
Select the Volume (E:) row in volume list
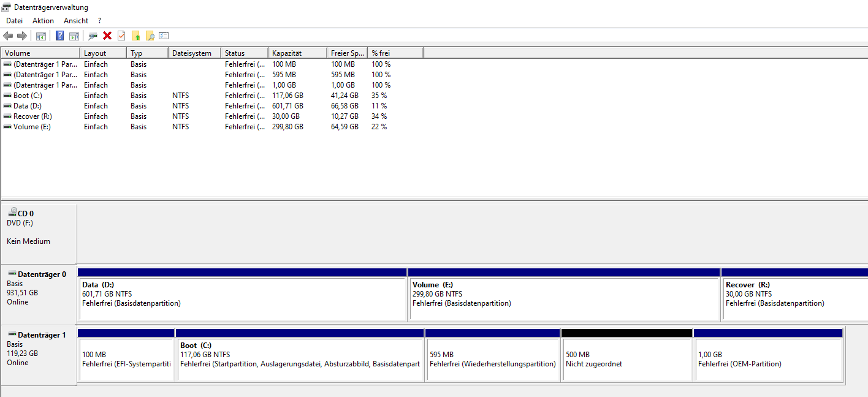coord(212,127)
